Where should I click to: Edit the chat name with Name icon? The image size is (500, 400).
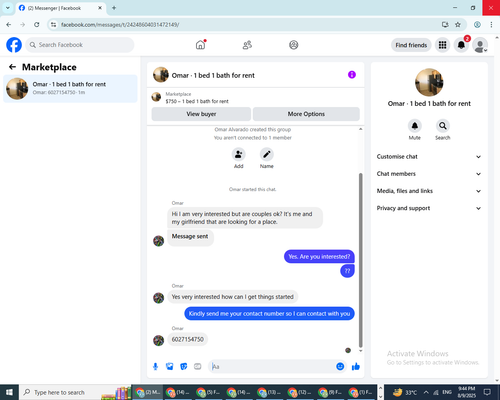pyautogui.click(x=267, y=155)
